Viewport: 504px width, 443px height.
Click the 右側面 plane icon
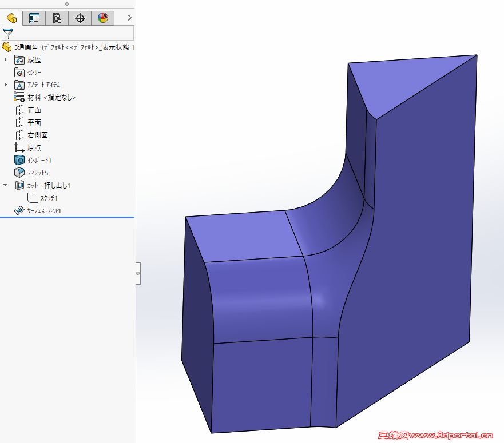pyautogui.click(x=19, y=135)
